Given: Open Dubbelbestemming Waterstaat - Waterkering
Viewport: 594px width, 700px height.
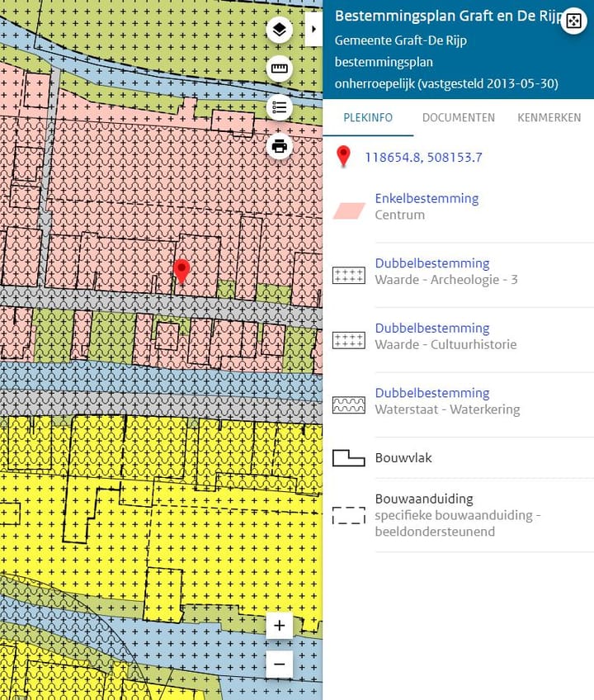Looking at the screenshot, I should 432,393.
